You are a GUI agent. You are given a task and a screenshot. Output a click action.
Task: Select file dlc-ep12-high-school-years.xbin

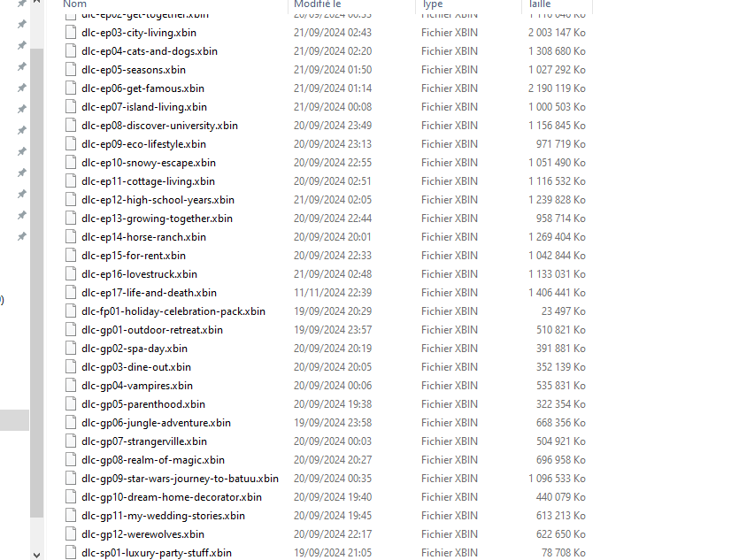(x=158, y=200)
